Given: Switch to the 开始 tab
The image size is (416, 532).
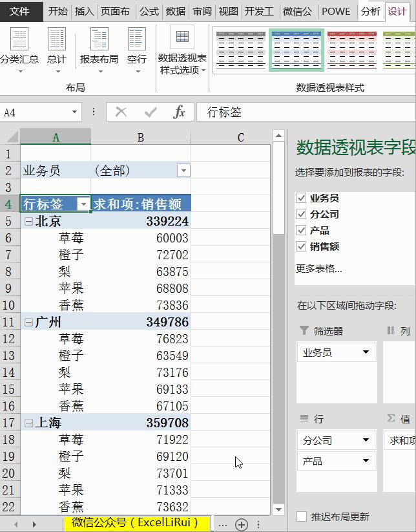Looking at the screenshot, I should tap(58, 11).
